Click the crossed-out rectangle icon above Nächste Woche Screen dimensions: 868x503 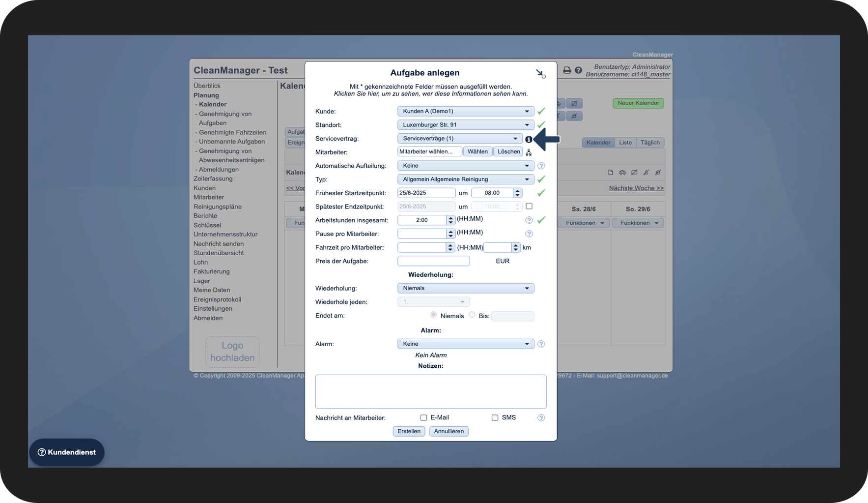[634, 173]
